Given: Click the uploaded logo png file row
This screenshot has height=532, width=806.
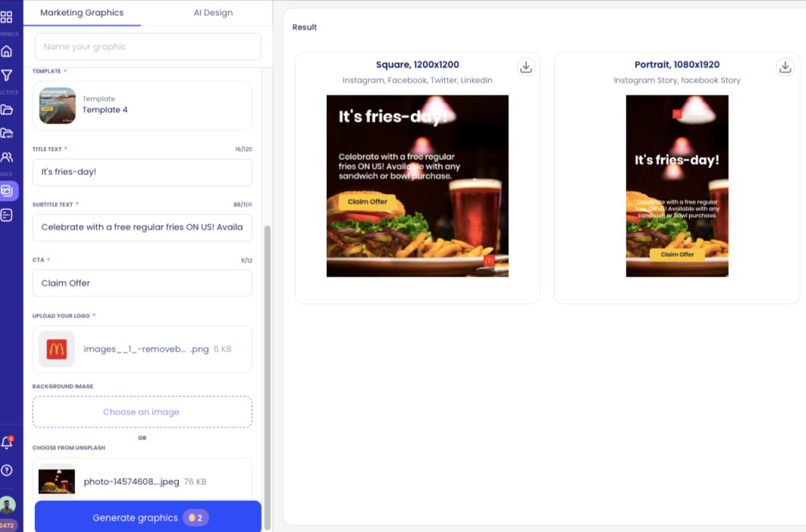Looking at the screenshot, I should tap(143, 349).
